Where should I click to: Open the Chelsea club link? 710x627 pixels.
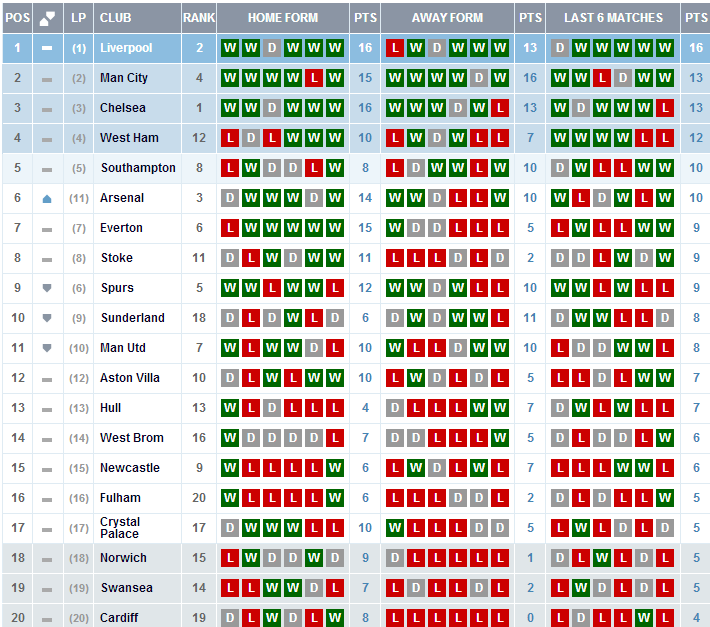(123, 108)
